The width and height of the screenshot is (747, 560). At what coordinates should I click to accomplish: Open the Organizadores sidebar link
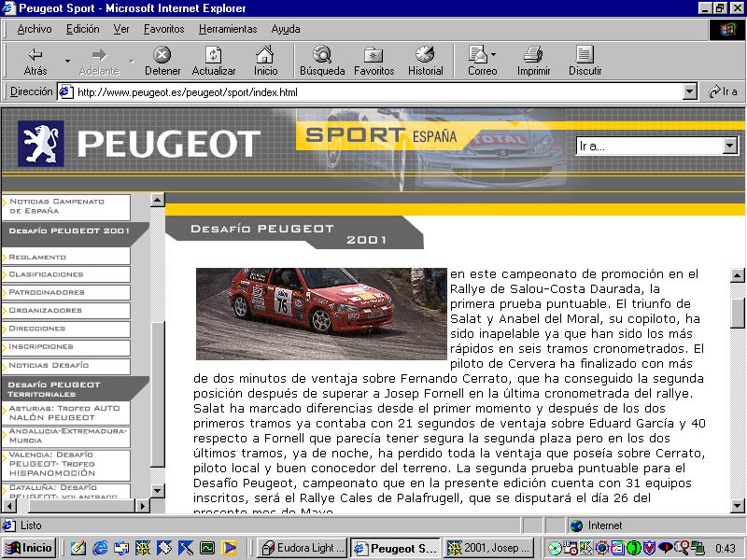click(65, 311)
